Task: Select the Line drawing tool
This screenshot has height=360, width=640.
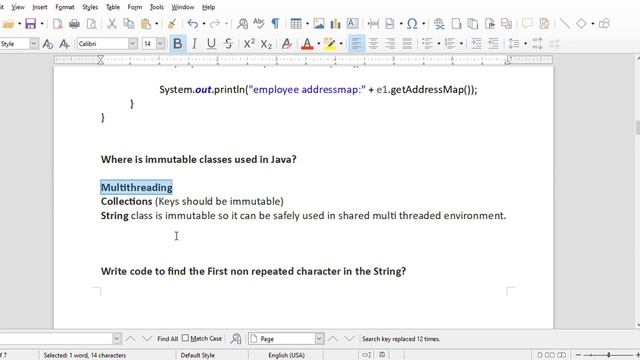Action: (565, 24)
